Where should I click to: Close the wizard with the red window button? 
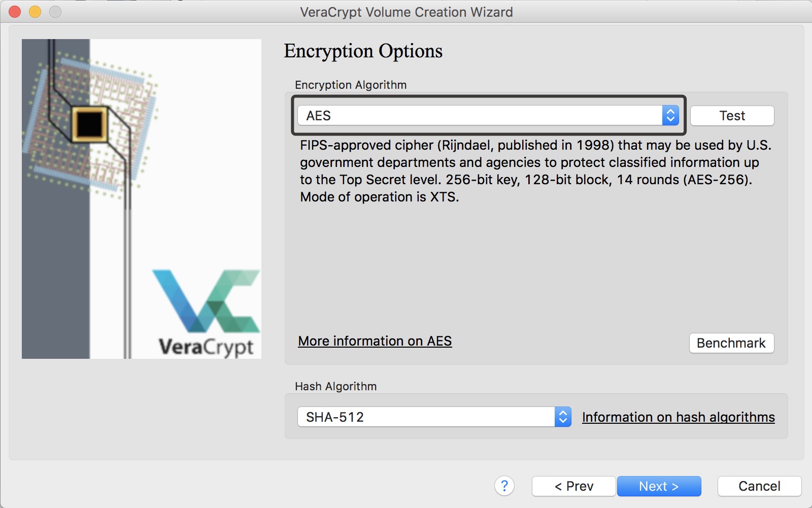tap(15, 12)
